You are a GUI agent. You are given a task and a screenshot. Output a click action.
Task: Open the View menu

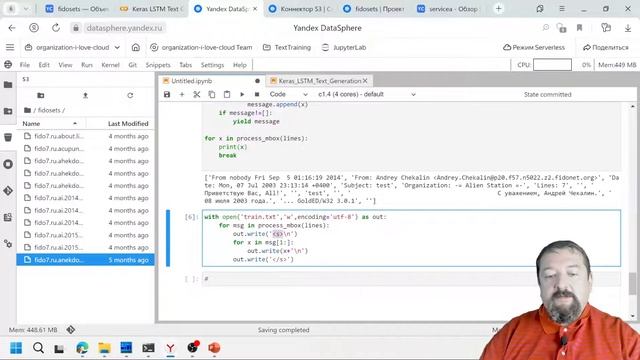coord(65,65)
